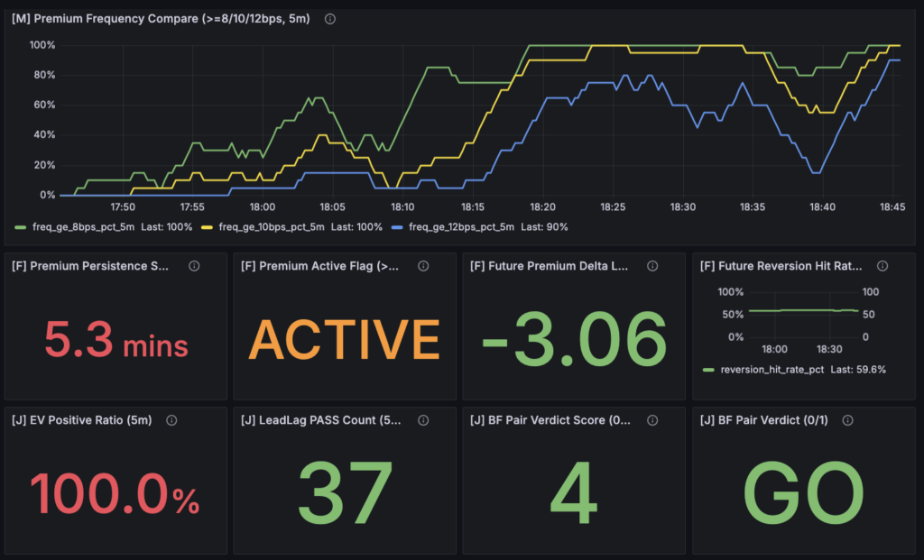Click the green GO verdict value
Image resolution: width=924 pixels, height=560 pixels.
click(802, 494)
